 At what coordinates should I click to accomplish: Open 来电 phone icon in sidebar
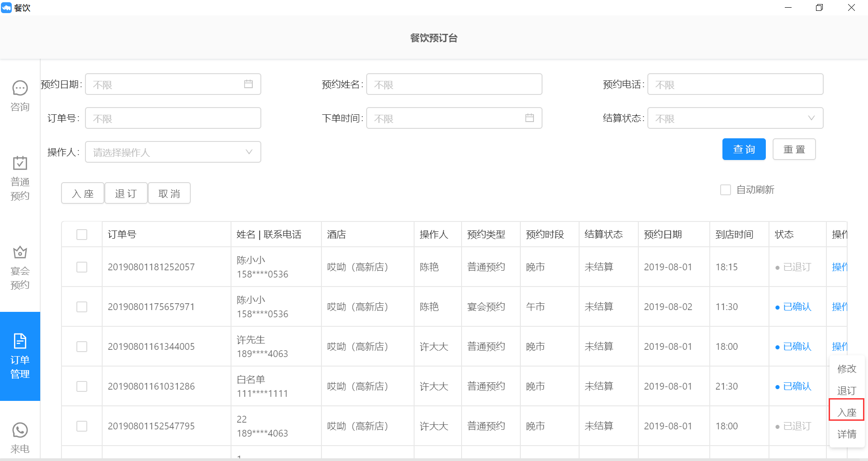tap(20, 430)
